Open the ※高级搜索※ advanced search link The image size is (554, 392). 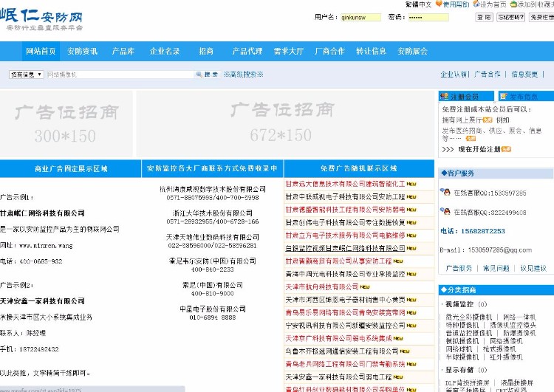(242, 75)
